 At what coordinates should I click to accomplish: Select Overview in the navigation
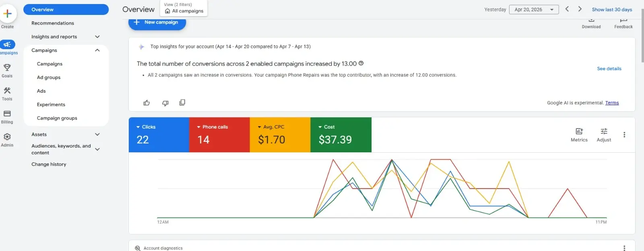pyautogui.click(x=66, y=10)
